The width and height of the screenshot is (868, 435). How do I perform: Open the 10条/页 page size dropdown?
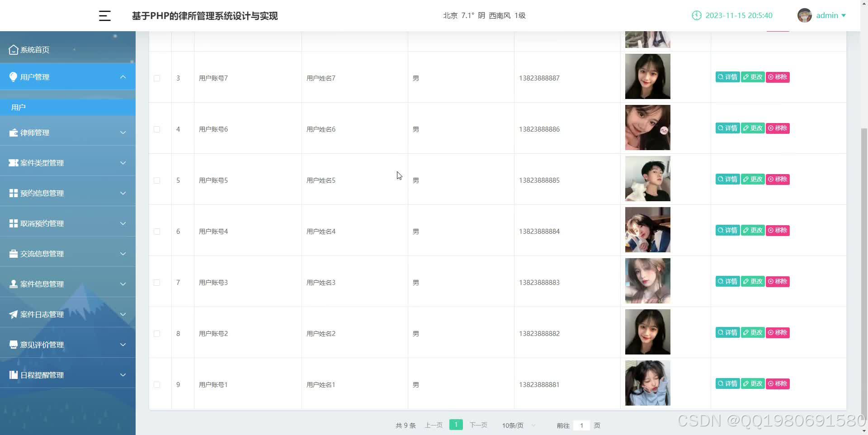click(x=519, y=426)
